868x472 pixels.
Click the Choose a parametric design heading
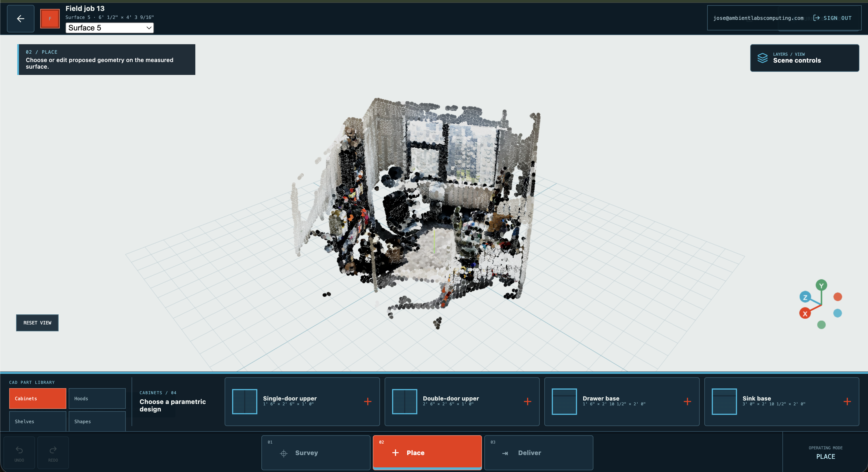click(173, 405)
